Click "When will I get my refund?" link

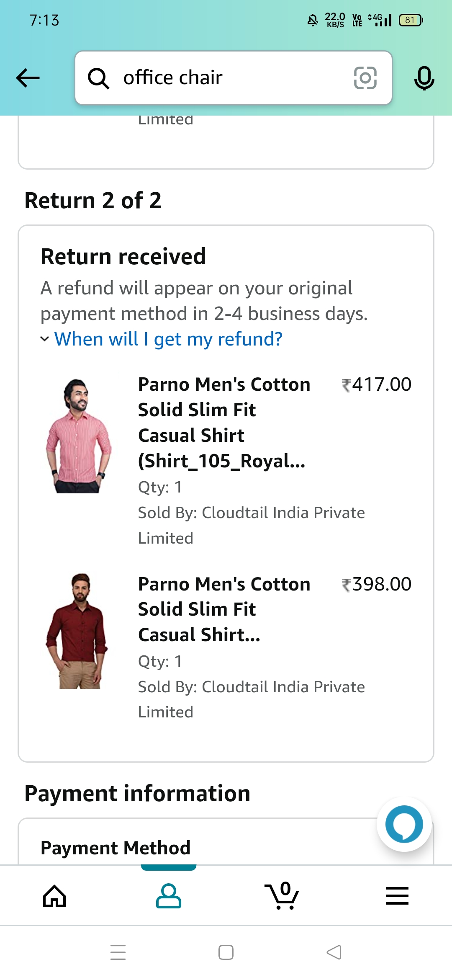168,339
